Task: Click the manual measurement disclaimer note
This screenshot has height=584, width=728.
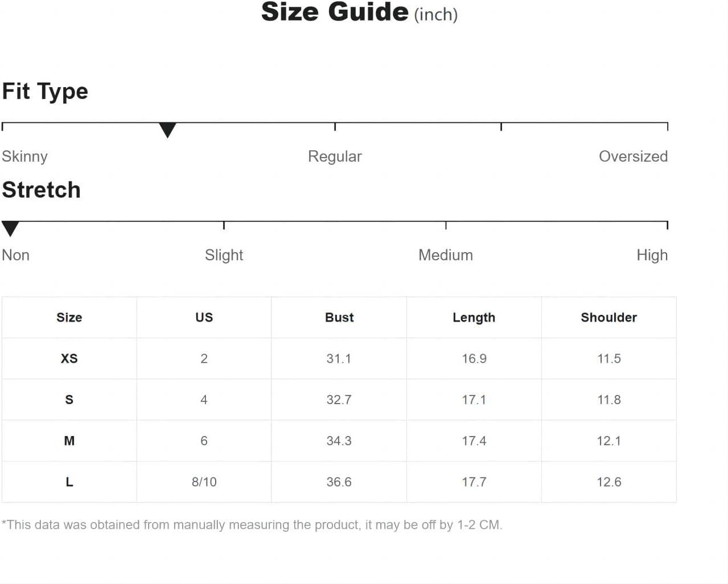Action: [x=252, y=525]
